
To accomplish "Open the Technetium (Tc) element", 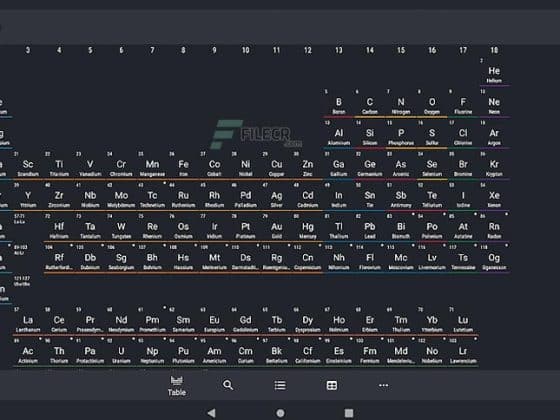I will pyautogui.click(x=152, y=197).
